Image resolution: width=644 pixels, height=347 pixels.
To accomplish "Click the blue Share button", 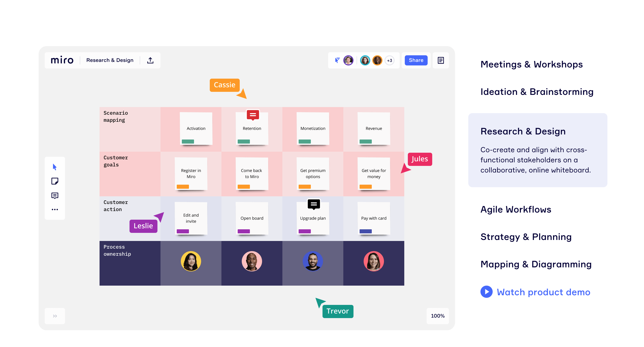I will [416, 60].
